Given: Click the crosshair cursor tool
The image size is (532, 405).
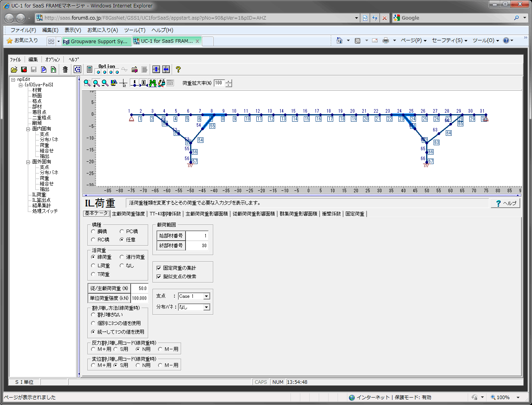Looking at the screenshot, I should point(123,83).
